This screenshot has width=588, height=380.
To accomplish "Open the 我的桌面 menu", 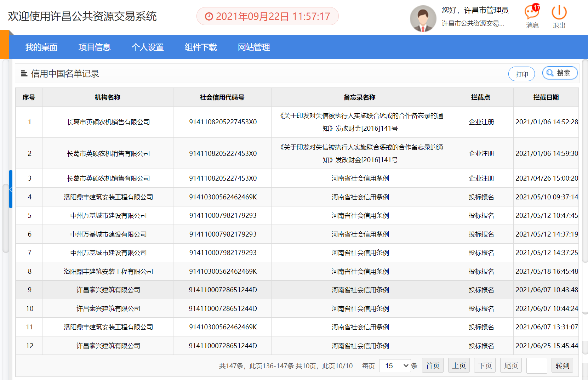I will [41, 47].
